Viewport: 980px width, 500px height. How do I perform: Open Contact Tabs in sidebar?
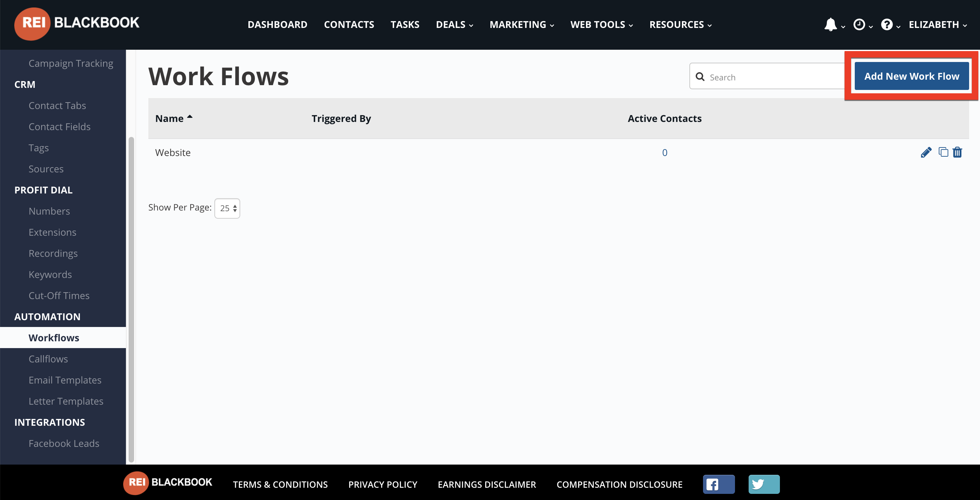[x=57, y=106]
